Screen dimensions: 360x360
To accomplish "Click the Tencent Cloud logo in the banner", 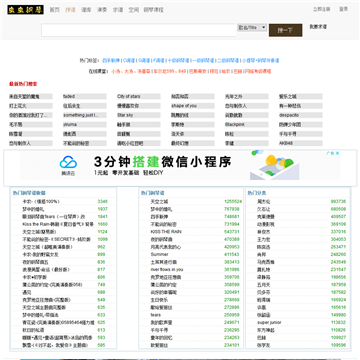I will pos(68,165).
